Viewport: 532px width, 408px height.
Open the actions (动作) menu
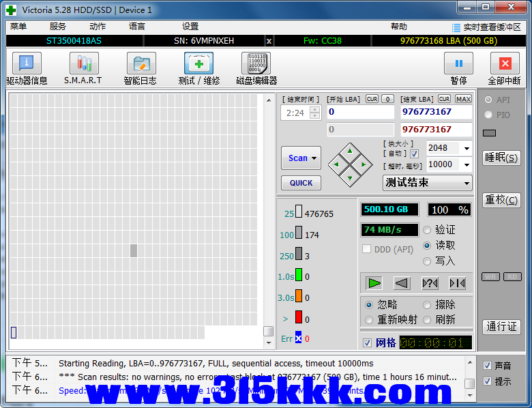98,27
